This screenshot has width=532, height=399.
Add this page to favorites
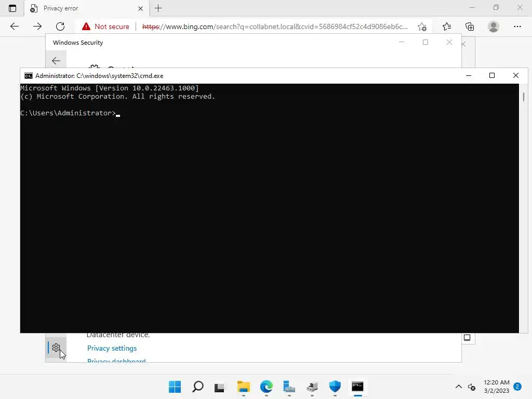click(x=422, y=26)
